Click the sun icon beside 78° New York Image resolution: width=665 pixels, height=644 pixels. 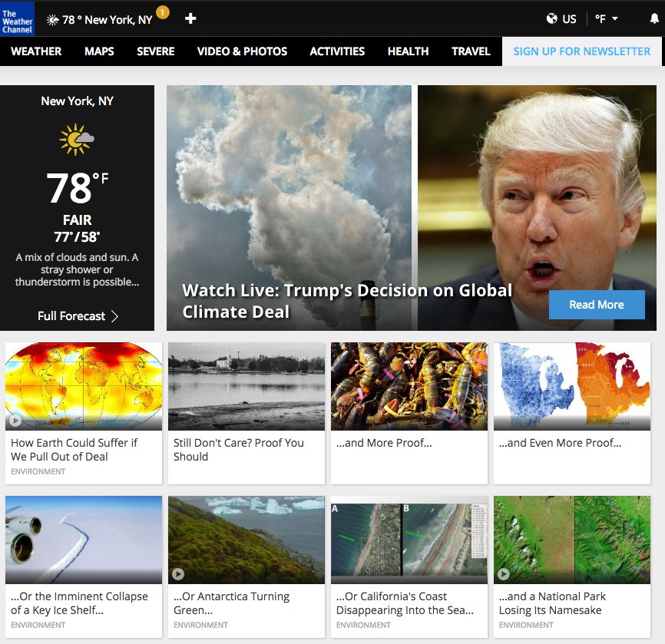(52, 20)
